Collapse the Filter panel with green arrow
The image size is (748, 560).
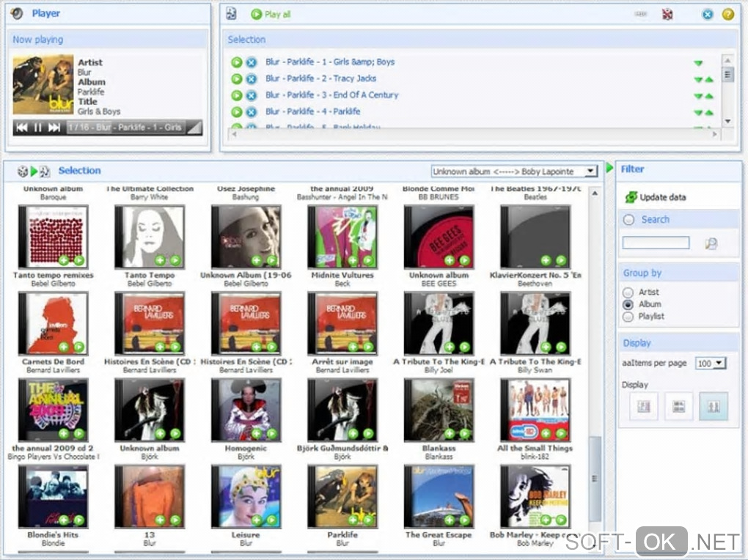tap(609, 168)
